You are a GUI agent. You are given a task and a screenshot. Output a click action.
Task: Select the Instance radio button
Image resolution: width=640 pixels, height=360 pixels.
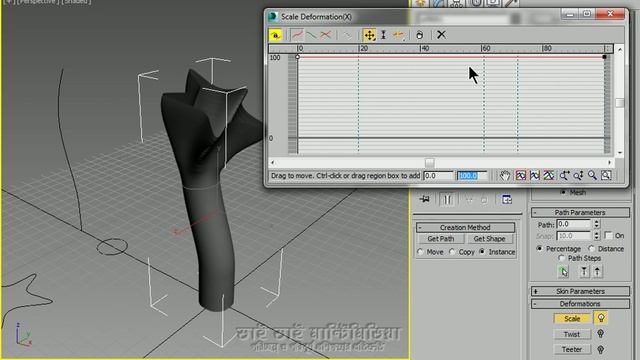click(482, 252)
